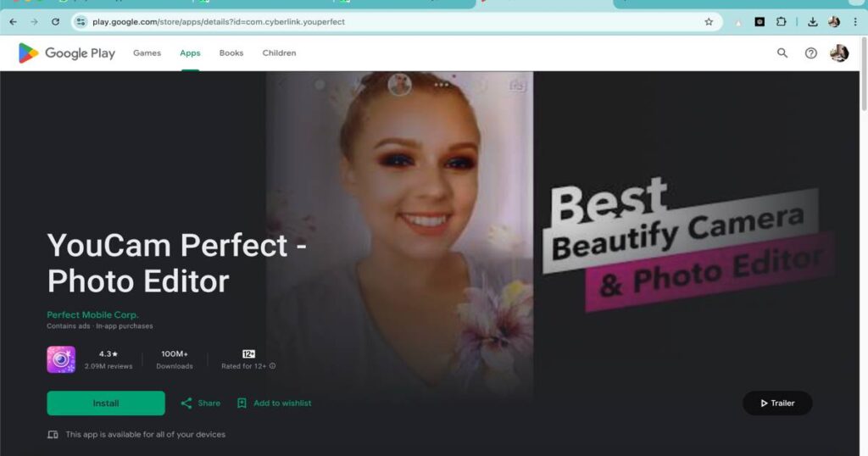Viewport: 868px width, 456px height.
Task: Click 'Contains ads · In-app purchases' text
Action: [100, 326]
